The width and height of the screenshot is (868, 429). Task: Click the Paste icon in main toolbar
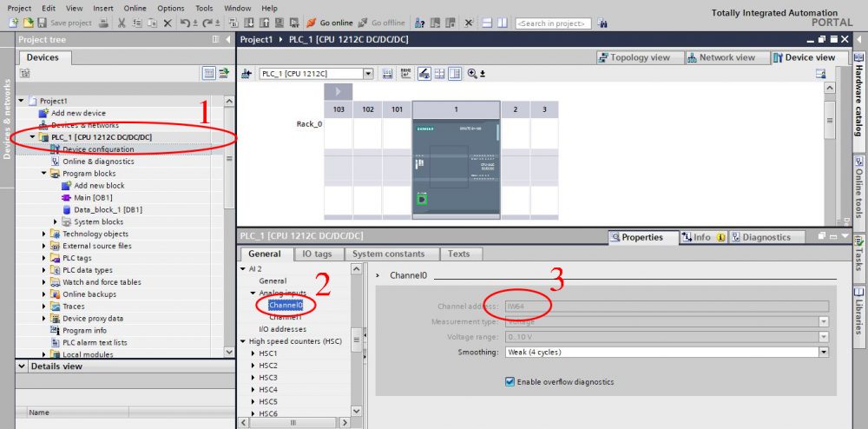click(x=153, y=23)
